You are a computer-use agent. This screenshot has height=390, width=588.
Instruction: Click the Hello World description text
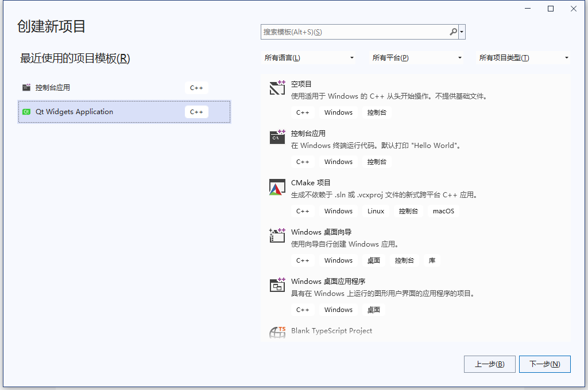click(376, 146)
